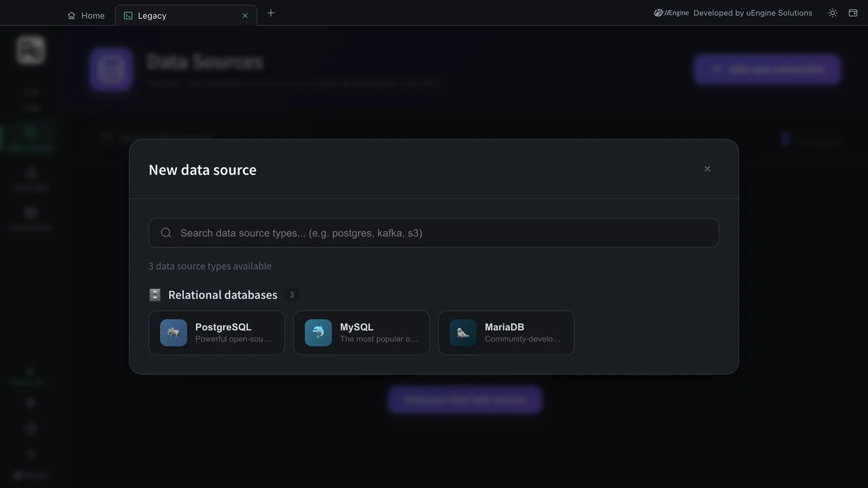Focus the search data source types field
Screen dimensions: 868x488
(433, 233)
